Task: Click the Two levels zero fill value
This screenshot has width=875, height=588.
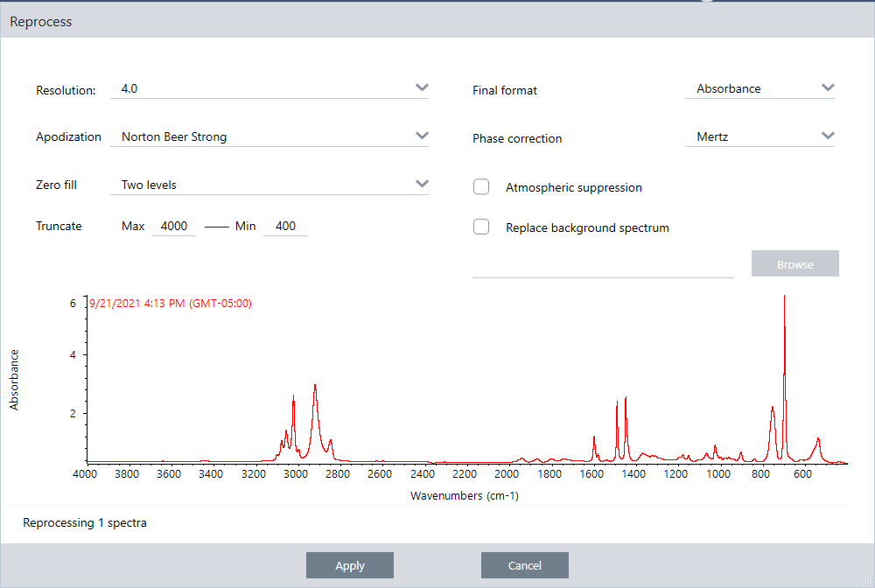Action: pos(150,185)
